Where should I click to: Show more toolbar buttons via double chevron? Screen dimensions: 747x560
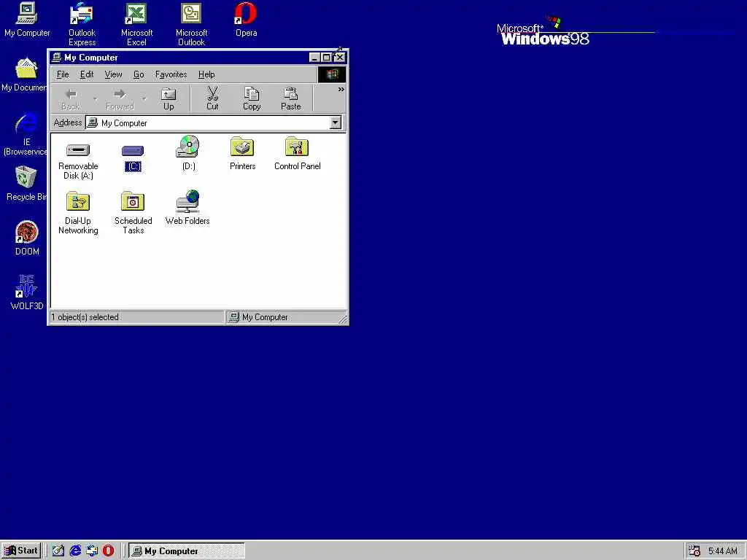(x=341, y=90)
